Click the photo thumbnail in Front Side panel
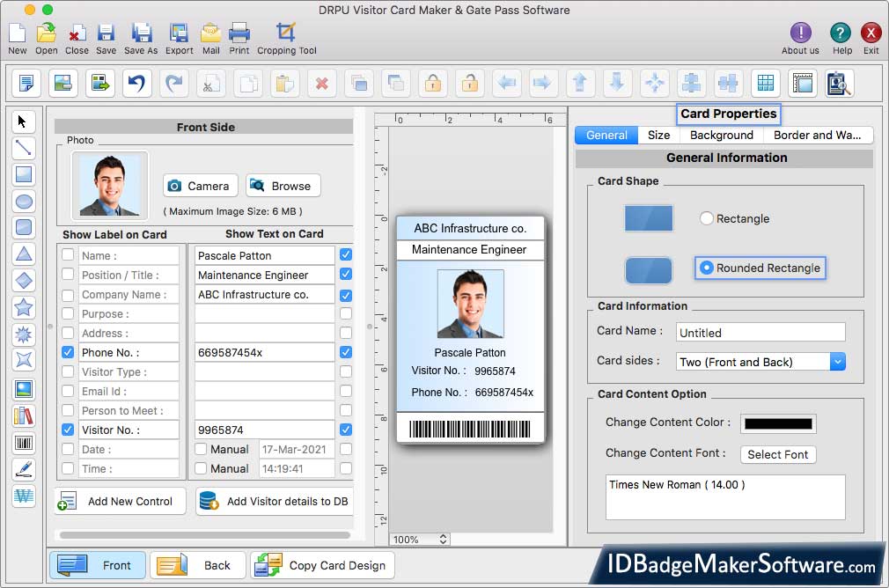This screenshot has height=588, width=889. (109, 186)
